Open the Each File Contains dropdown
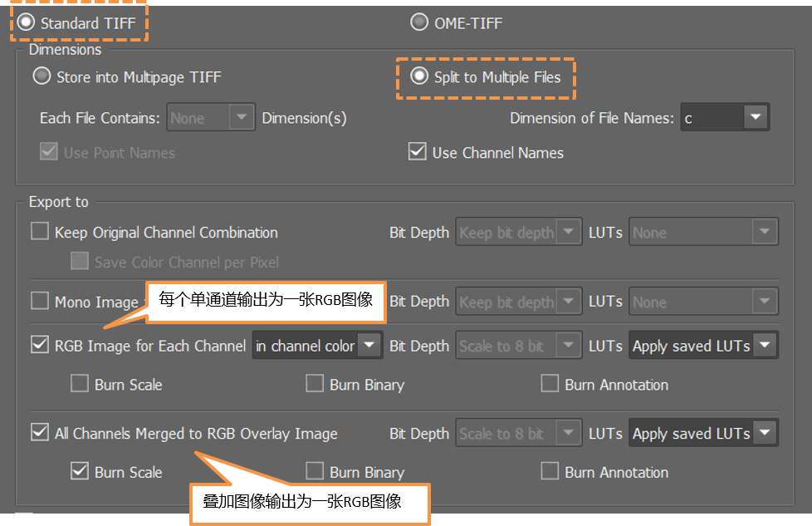This screenshot has width=812, height=526. pyautogui.click(x=211, y=118)
